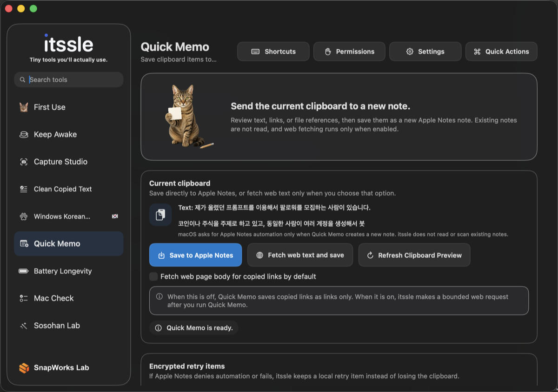Click the hand icon on Permissions button
558x392 pixels.
pos(327,52)
